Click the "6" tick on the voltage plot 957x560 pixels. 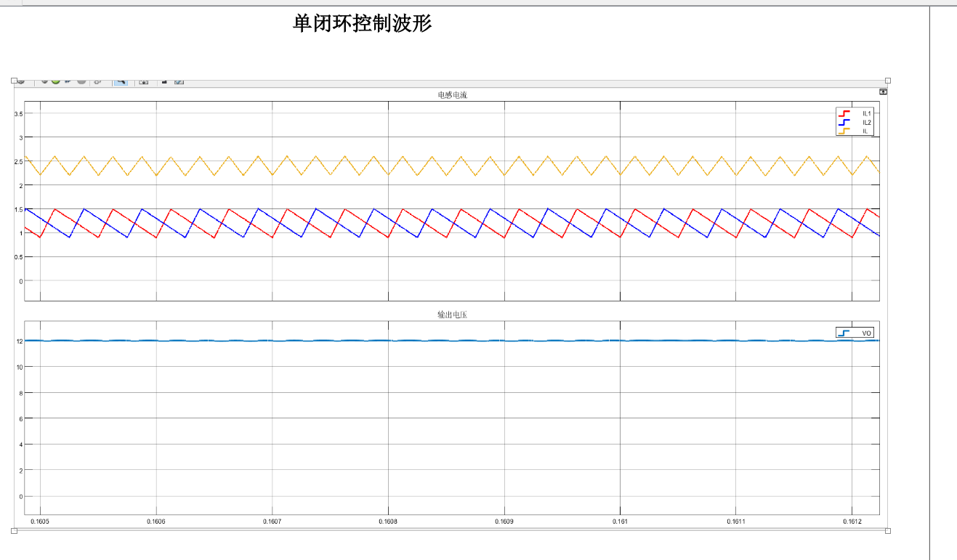click(x=20, y=418)
